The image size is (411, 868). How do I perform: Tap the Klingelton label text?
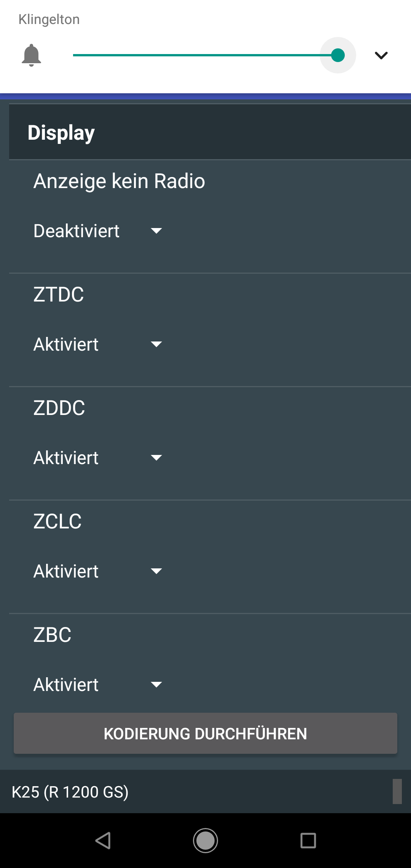click(x=49, y=19)
